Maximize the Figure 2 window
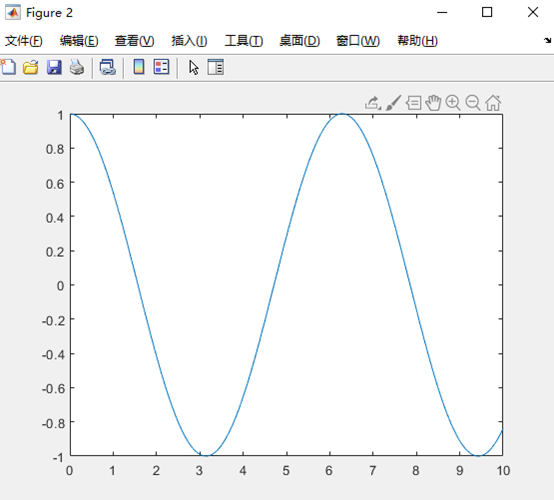Image resolution: width=554 pixels, height=500 pixels. 487,12
